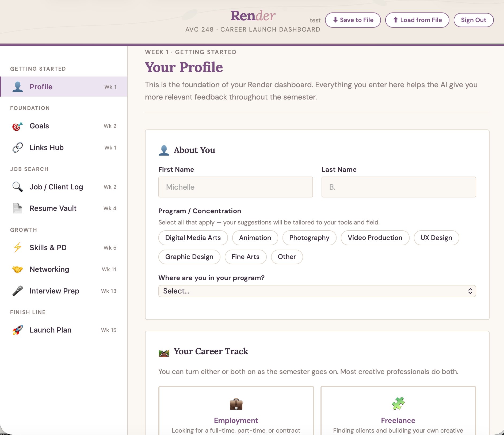
Task: Click the Sign Out button
Action: coord(474,20)
